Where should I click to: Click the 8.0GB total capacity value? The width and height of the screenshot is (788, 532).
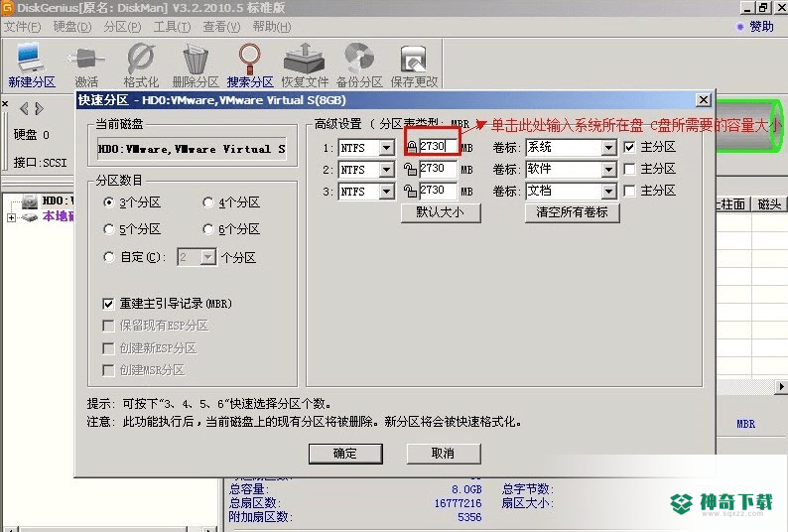[466, 488]
